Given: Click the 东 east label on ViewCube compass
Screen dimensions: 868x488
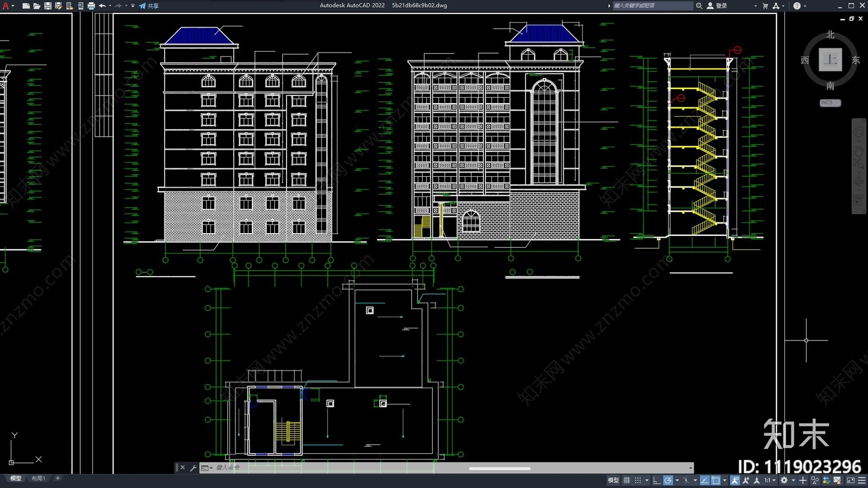Looking at the screenshot, I should click(856, 60).
